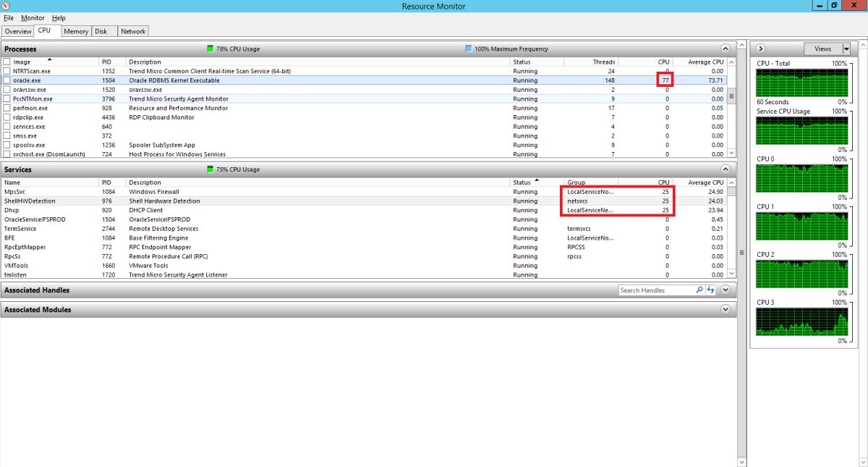The height and width of the screenshot is (467, 868).
Task: Click the PID column header in Processes
Action: (112, 62)
